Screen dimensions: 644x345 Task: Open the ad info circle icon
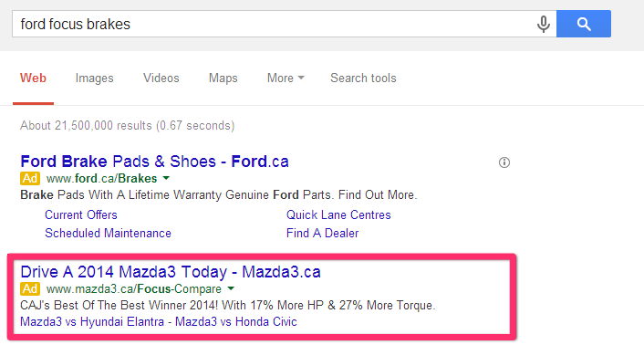click(x=504, y=162)
